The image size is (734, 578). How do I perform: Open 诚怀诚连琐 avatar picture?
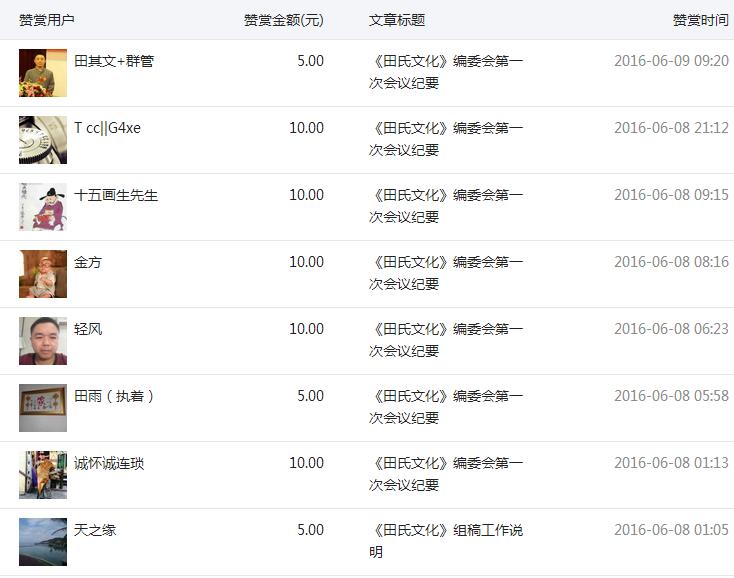click(43, 475)
